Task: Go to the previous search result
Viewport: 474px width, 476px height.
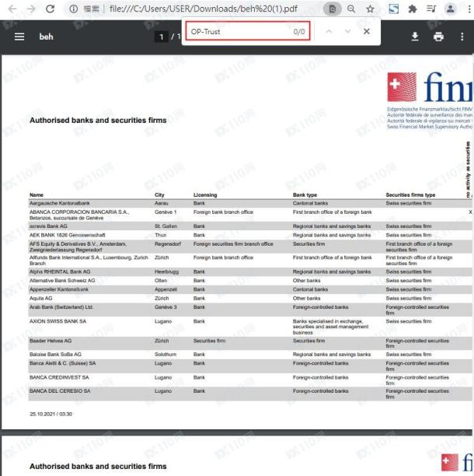Action: [329, 31]
